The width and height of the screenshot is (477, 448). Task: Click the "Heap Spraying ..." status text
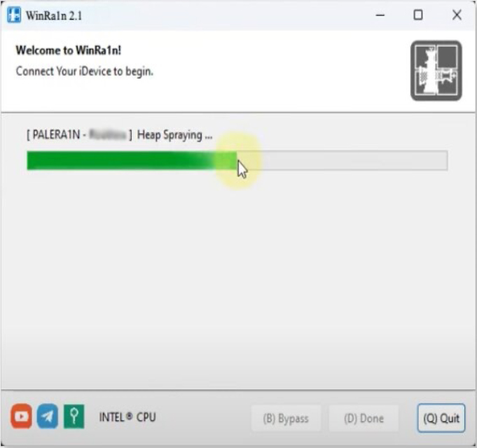174,134
